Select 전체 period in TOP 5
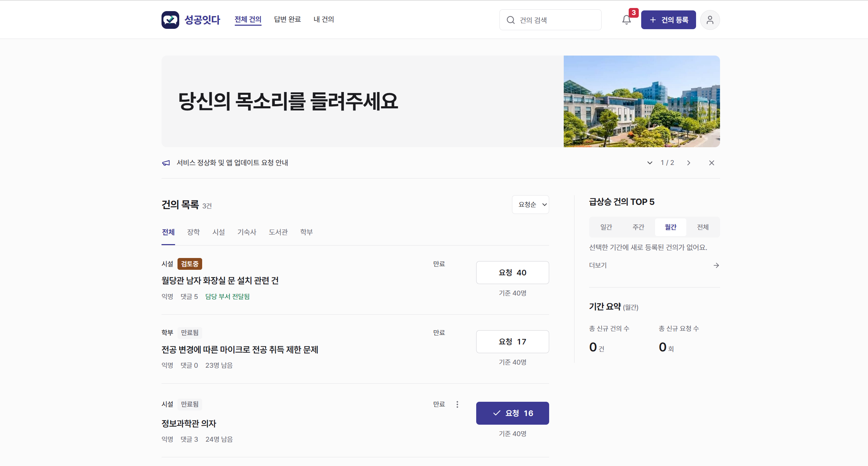Viewport: 868px width, 466px height. click(703, 227)
